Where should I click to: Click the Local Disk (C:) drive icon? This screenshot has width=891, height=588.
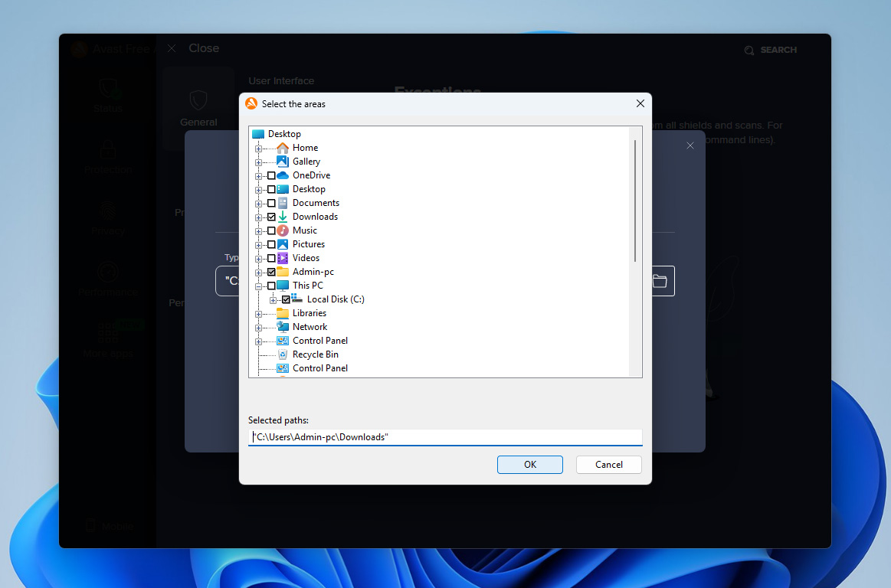(x=296, y=299)
